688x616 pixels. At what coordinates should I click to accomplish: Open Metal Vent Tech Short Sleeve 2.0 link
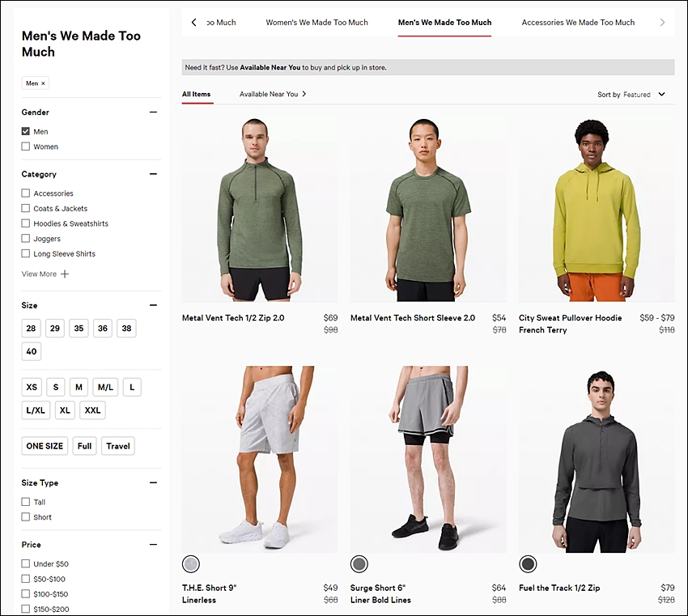point(413,317)
